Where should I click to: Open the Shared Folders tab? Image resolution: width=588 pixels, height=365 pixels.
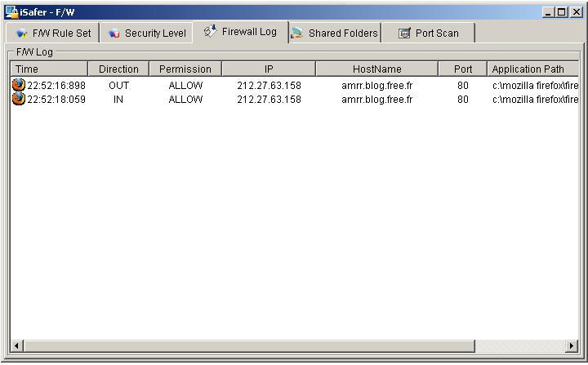[x=335, y=33]
